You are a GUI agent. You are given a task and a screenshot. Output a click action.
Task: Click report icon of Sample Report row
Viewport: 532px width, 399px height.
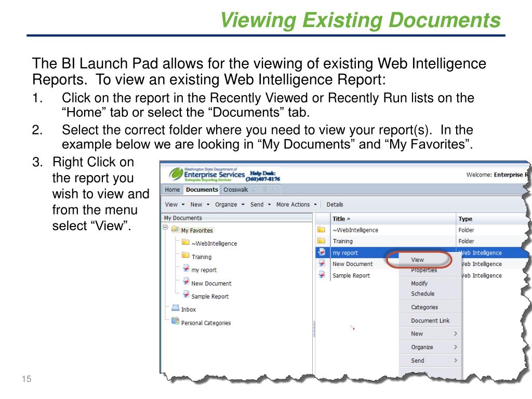[x=322, y=275]
